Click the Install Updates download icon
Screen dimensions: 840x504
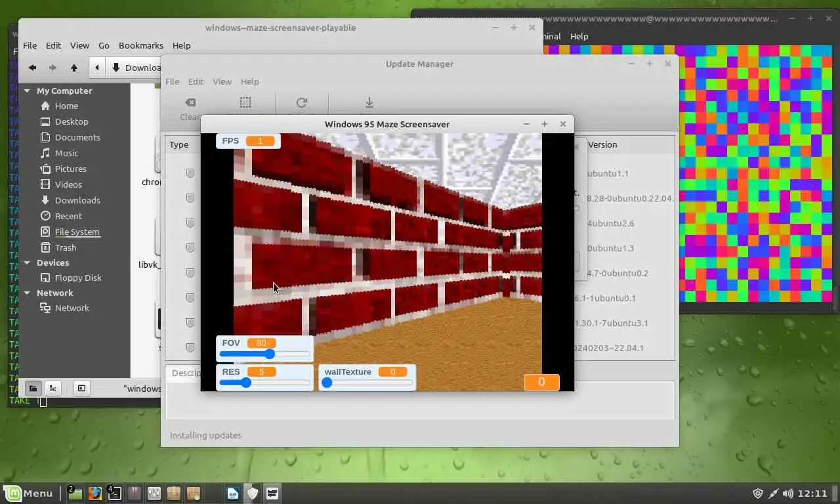pyautogui.click(x=369, y=102)
